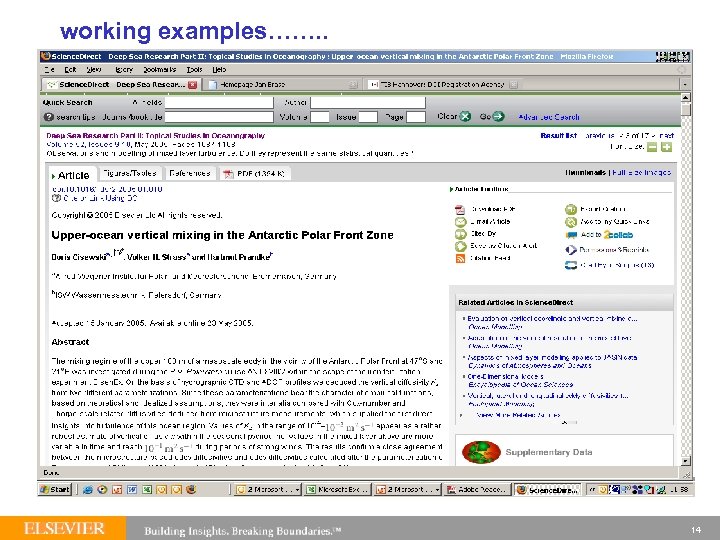Click the Cited By in Scopus icon
Screen dimensions: 720x540
click(x=571, y=265)
